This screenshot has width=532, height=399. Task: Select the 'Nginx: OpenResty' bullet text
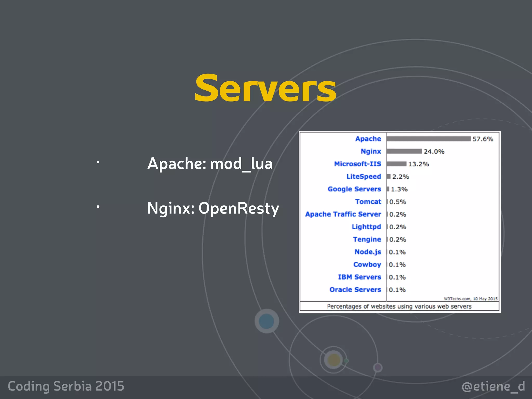click(213, 208)
